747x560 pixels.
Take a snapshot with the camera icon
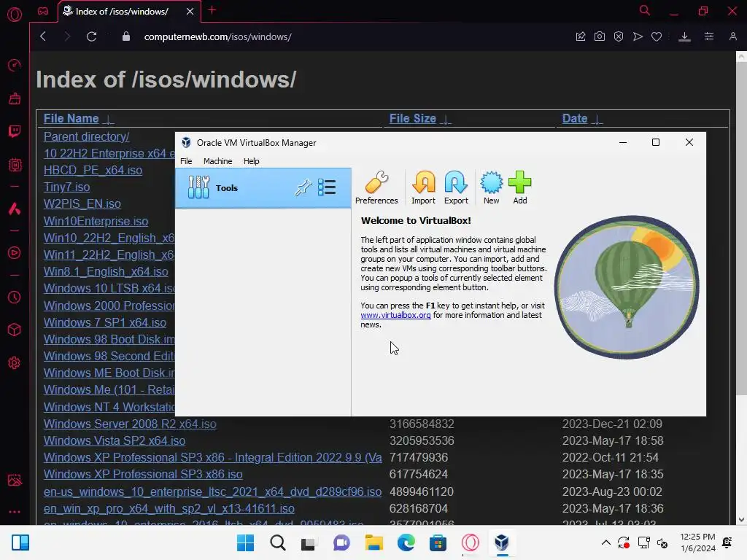coord(600,36)
